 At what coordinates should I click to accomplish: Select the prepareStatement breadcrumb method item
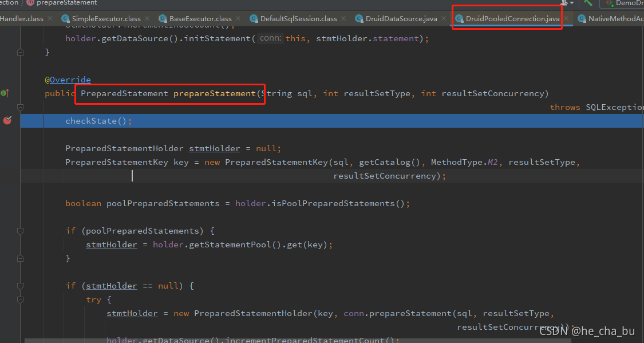pos(62,3)
